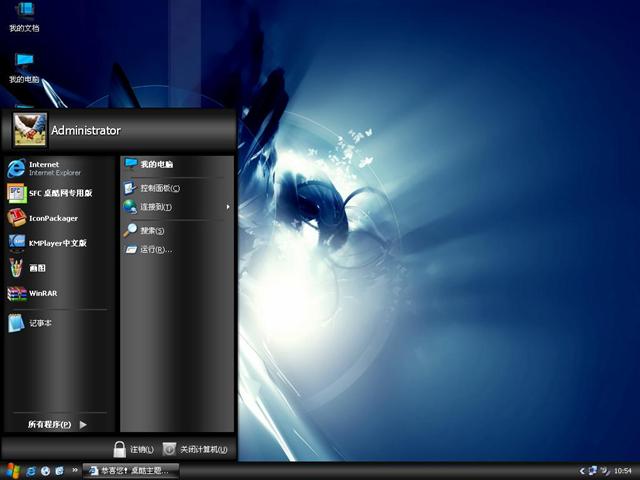Open the 运行 run dialog
Screen dimensions: 640x480
tap(155, 249)
